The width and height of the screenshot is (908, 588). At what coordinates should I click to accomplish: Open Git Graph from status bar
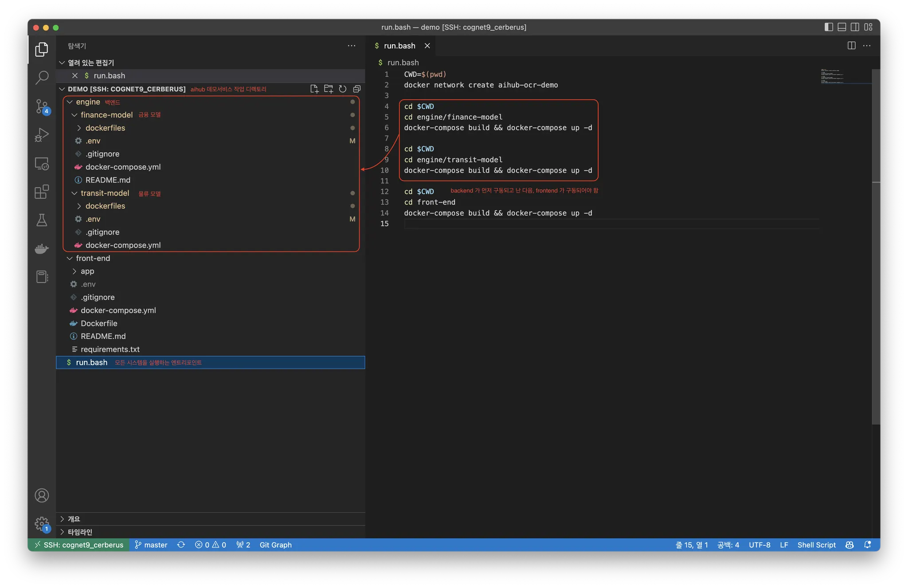275,545
